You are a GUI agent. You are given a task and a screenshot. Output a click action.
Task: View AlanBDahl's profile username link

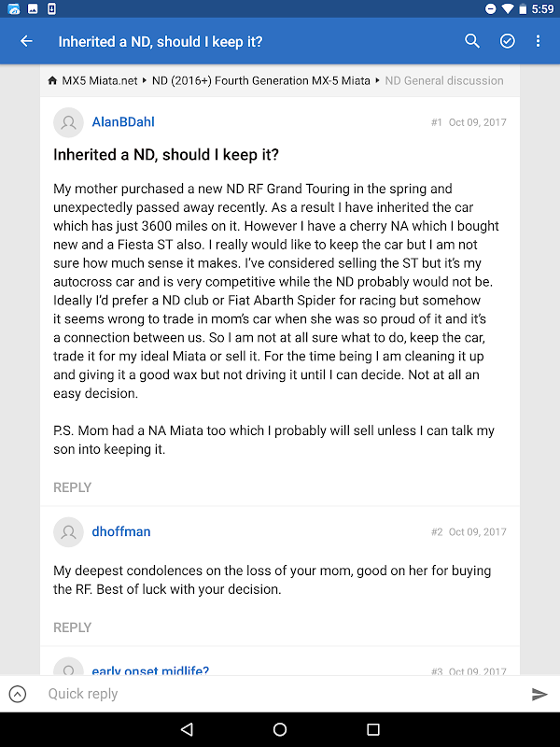click(x=122, y=121)
